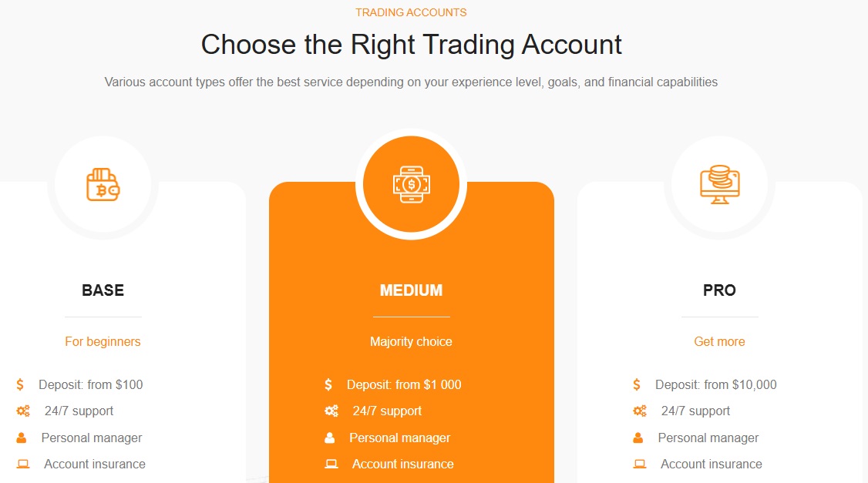Viewport: 868px width, 483px height.
Task: Click the 'Choose the Right Trading Account' heading
Action: click(x=412, y=44)
